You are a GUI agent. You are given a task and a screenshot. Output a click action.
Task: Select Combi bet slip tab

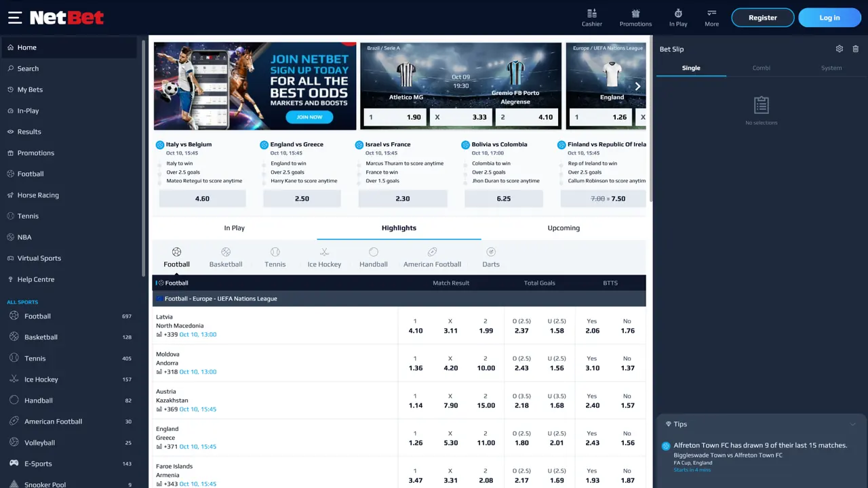point(761,68)
